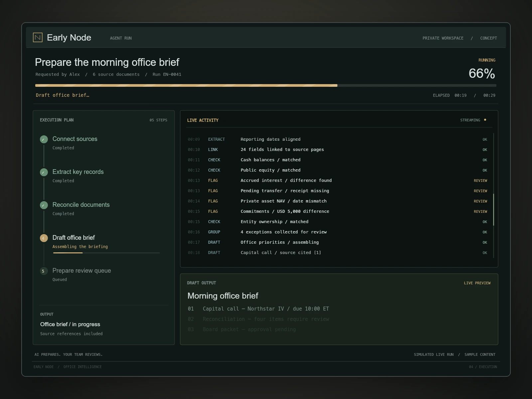Select the Extract key records step
This screenshot has height=399, width=532.
pos(103,176)
